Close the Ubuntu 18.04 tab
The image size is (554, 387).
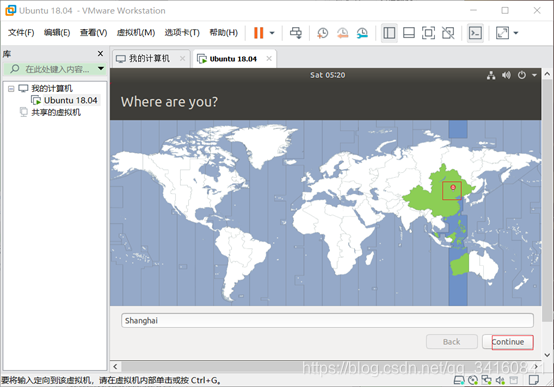click(269, 58)
